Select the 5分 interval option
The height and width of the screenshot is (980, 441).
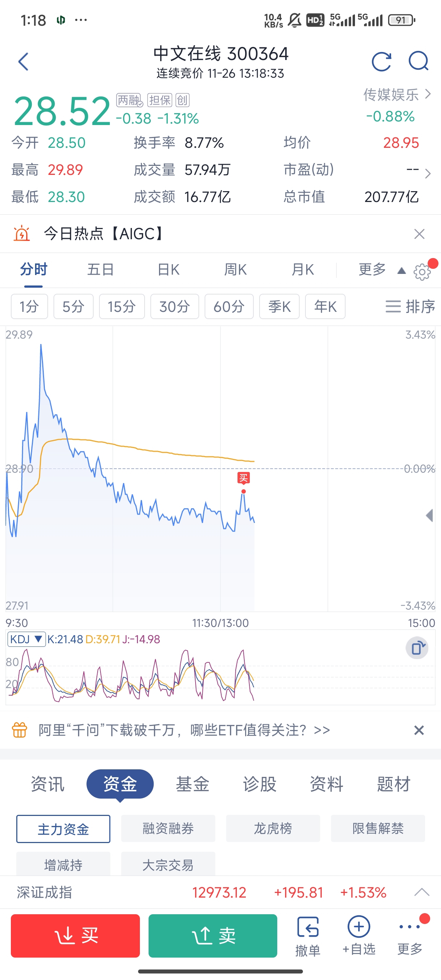coord(73,306)
